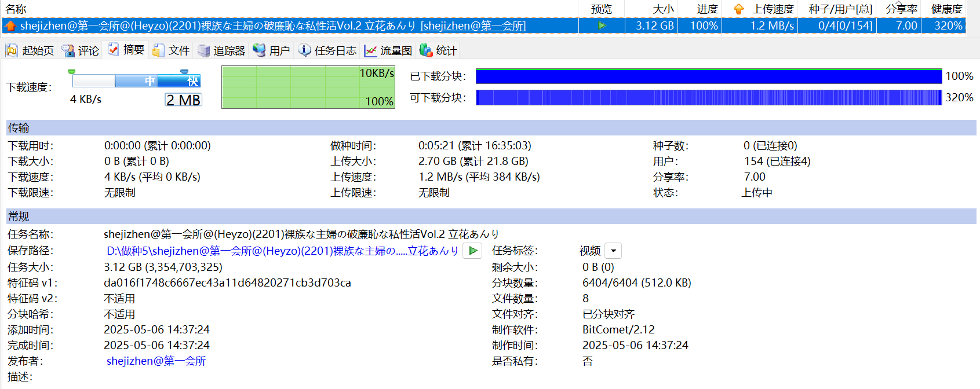This screenshot has width=980, height=389.
Task: Click the green left handle of speed slider
Action: click(x=71, y=72)
